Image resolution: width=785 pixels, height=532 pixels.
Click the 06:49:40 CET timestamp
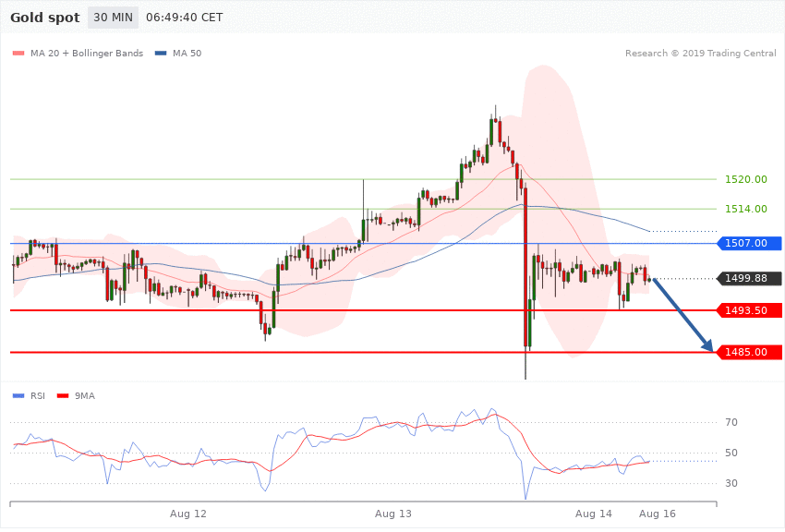click(184, 18)
